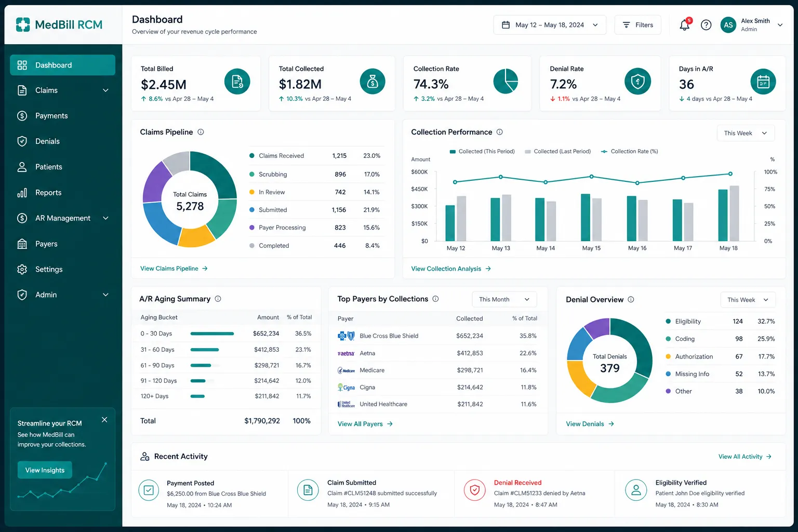Click the Blue Cross Blue Shield logo
Image resolution: width=798 pixels, height=532 pixels.
pyautogui.click(x=346, y=336)
